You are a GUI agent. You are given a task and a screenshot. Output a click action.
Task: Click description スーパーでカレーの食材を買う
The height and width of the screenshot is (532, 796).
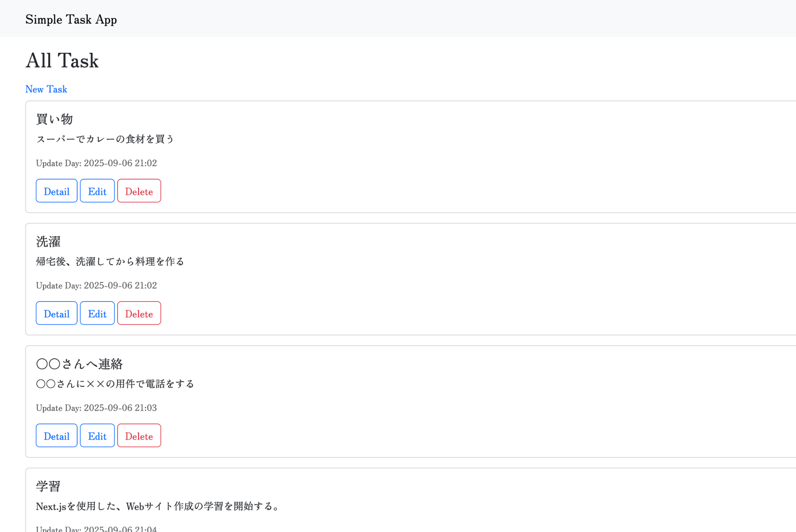[x=105, y=139]
